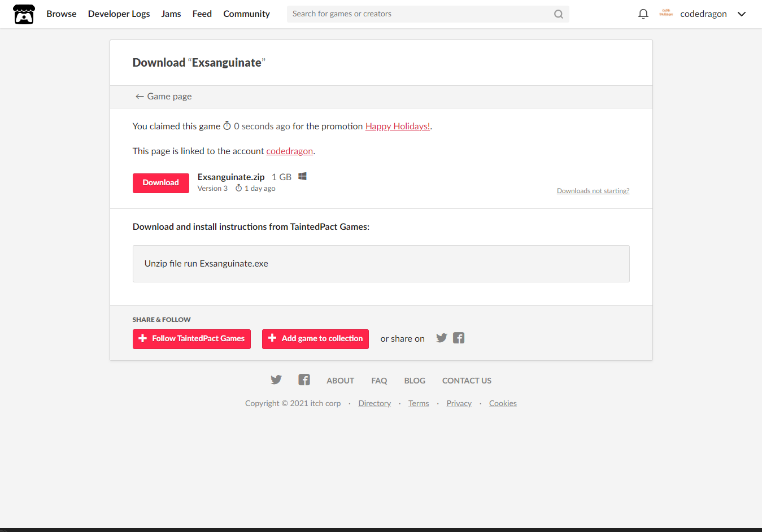The width and height of the screenshot is (762, 532).
Task: Open the footer Facebook icon
Action: [304, 380]
